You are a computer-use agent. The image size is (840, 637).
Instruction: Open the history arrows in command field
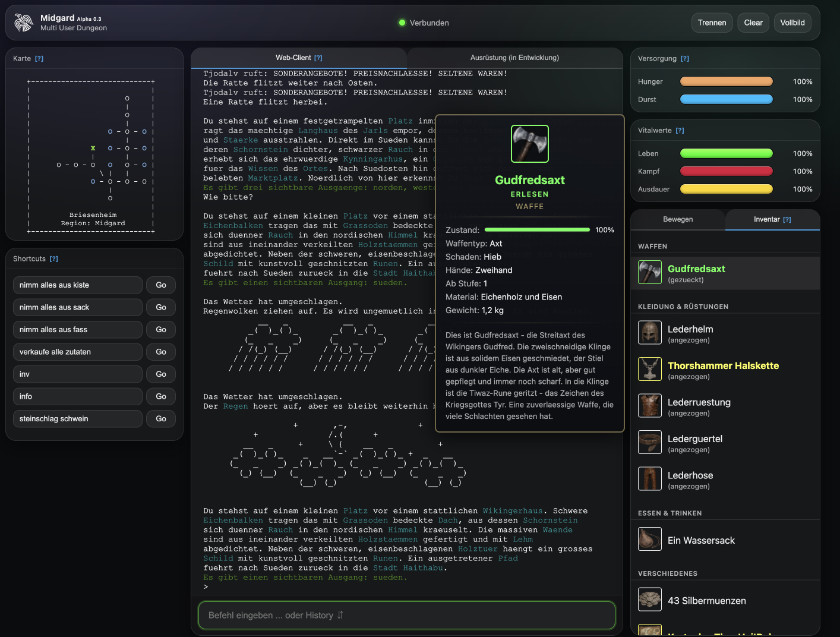[x=340, y=615]
